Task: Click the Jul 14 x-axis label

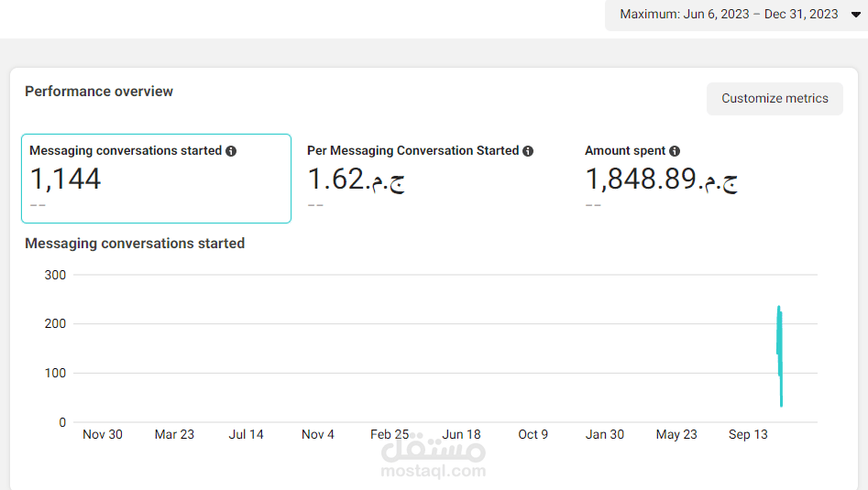Action: coord(246,435)
